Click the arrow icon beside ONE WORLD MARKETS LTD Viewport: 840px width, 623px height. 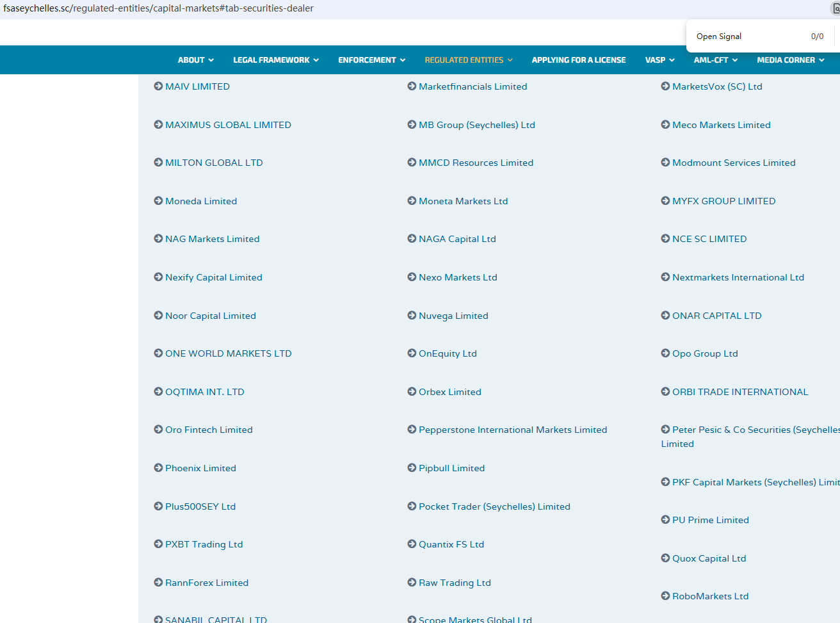click(x=158, y=353)
